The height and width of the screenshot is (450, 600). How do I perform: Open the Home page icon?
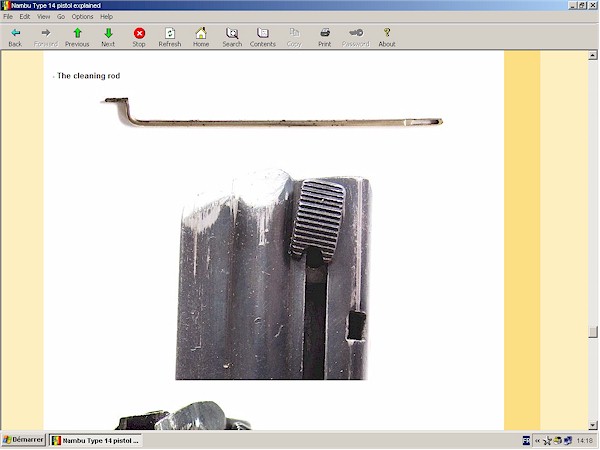(201, 33)
